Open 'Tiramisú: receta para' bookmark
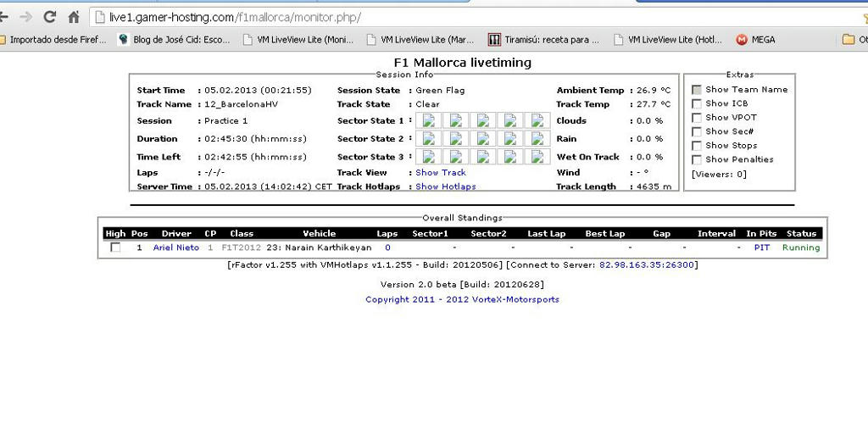Image resolution: width=868 pixels, height=434 pixels. [544, 40]
